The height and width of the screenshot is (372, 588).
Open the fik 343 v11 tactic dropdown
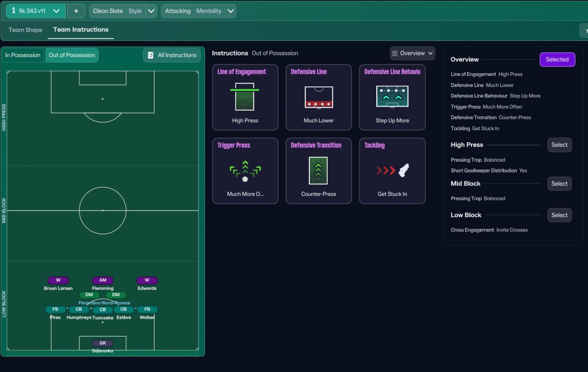36,11
